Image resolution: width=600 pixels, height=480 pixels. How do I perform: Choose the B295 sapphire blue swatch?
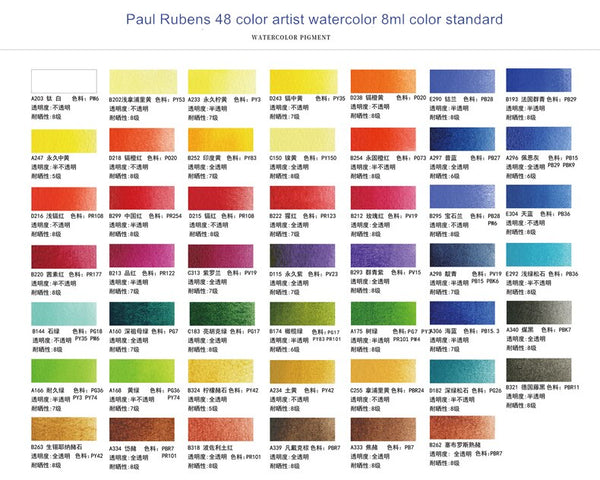click(460, 196)
